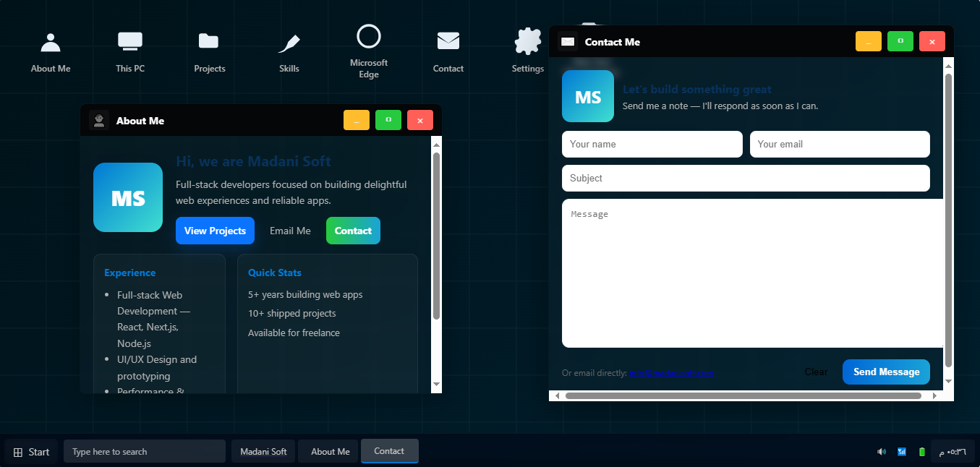The width and height of the screenshot is (980, 467).
Task: Click the MS avatar in the Contact Me window
Action: click(x=588, y=96)
